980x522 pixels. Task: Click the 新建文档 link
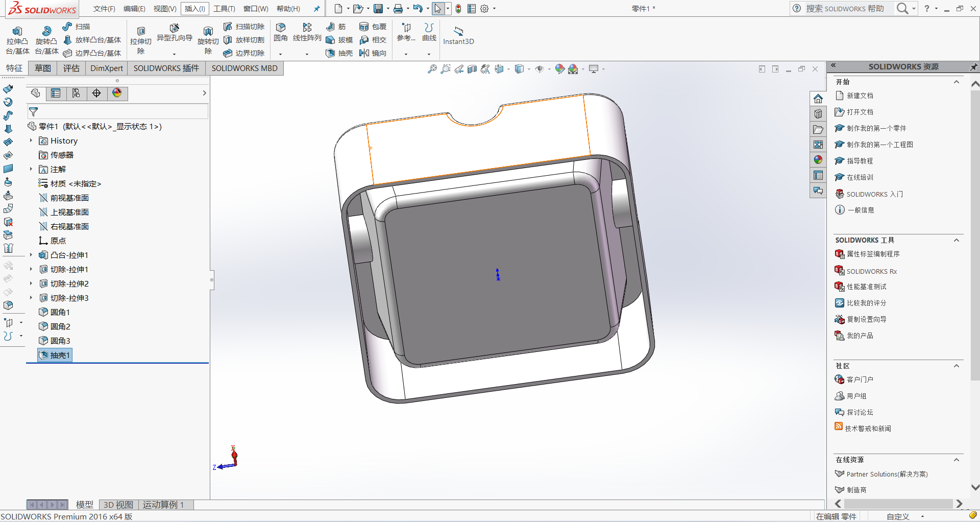(x=860, y=96)
